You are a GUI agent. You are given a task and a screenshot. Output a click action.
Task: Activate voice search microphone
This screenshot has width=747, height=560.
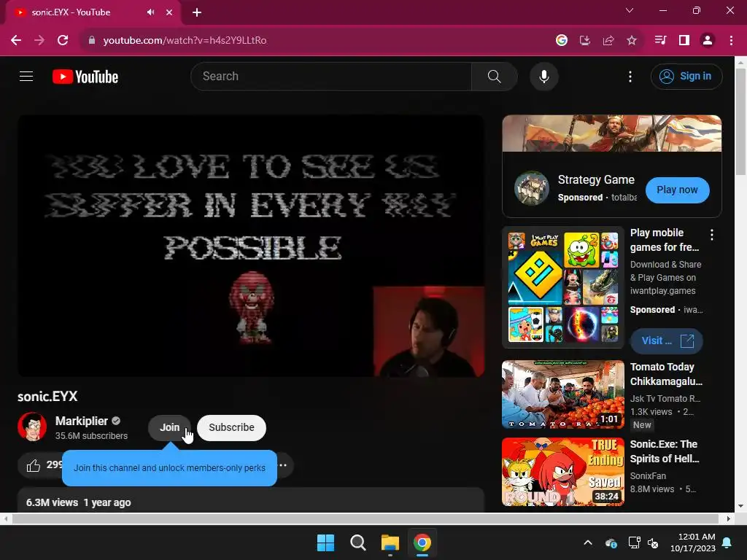[543, 76]
